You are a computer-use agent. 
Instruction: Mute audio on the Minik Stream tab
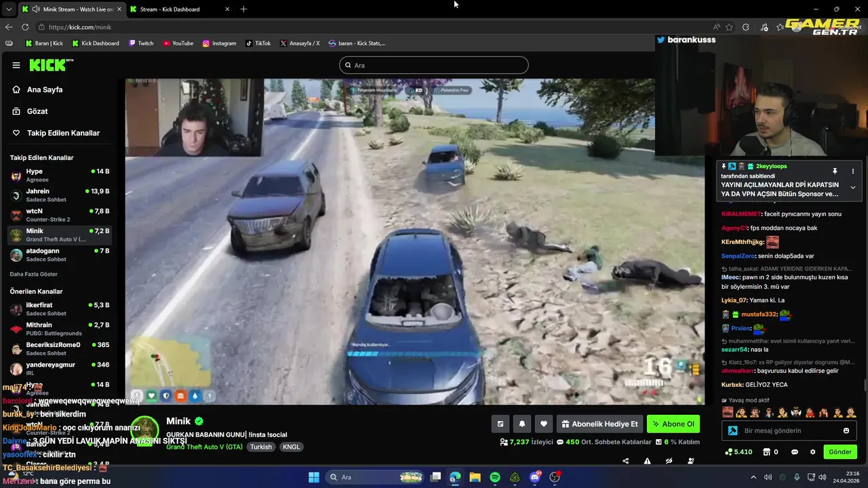[x=35, y=9]
